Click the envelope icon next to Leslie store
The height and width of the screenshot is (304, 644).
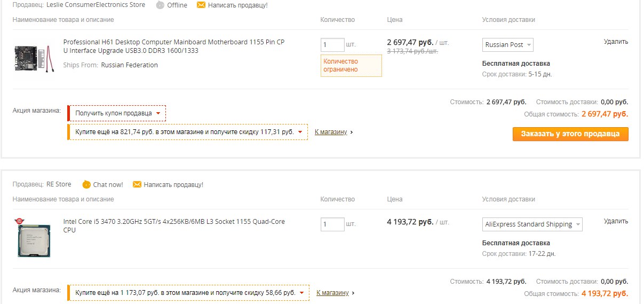pyautogui.click(x=201, y=5)
